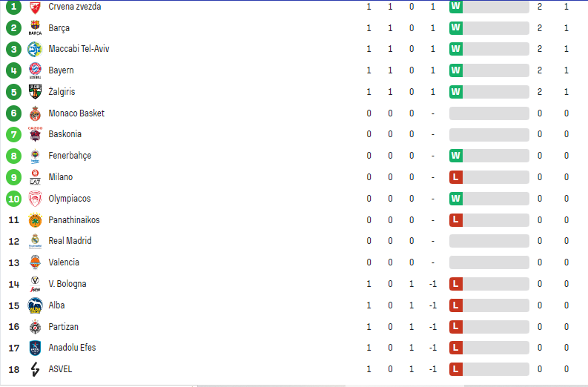Click the empty form bar for Valencia

489,262
